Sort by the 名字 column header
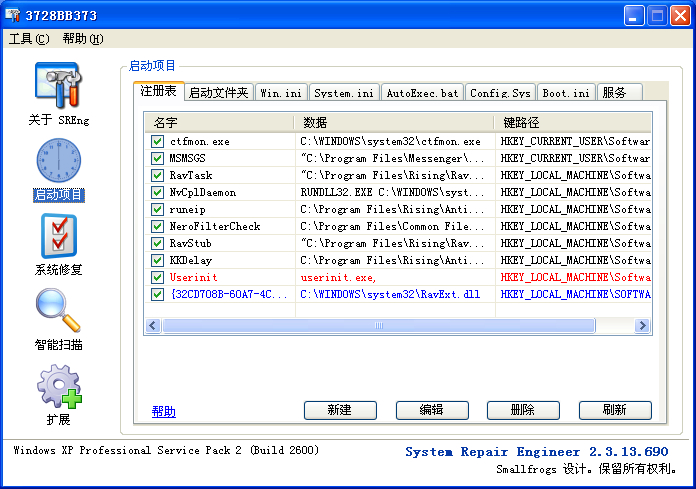696x489 pixels. pyautogui.click(x=219, y=122)
